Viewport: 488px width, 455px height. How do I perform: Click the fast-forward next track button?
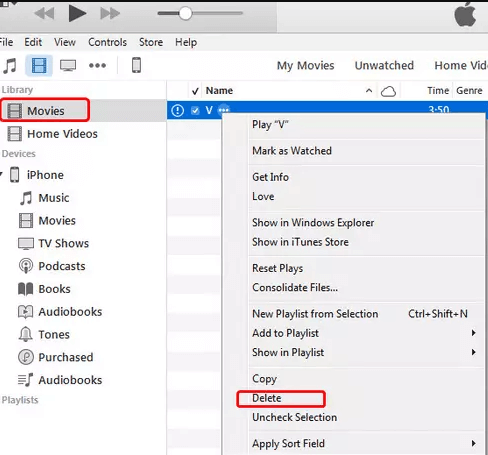pos(110,14)
